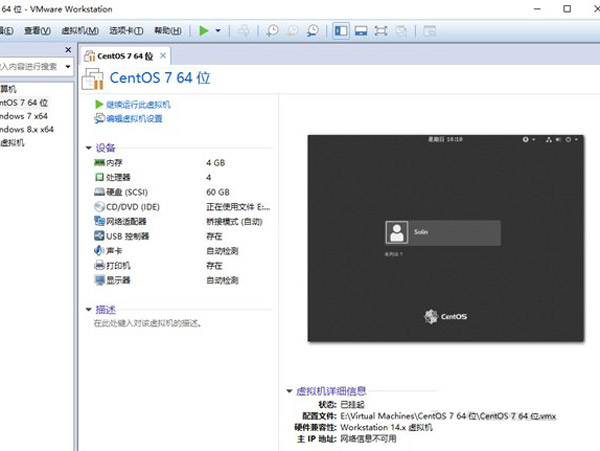Click the config file path text

pyautogui.click(x=448, y=416)
